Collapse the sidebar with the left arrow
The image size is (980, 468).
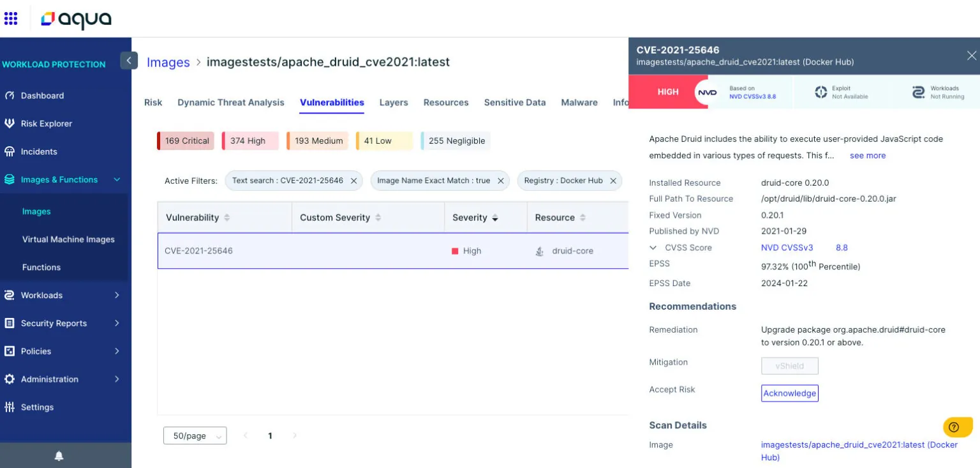click(x=129, y=60)
